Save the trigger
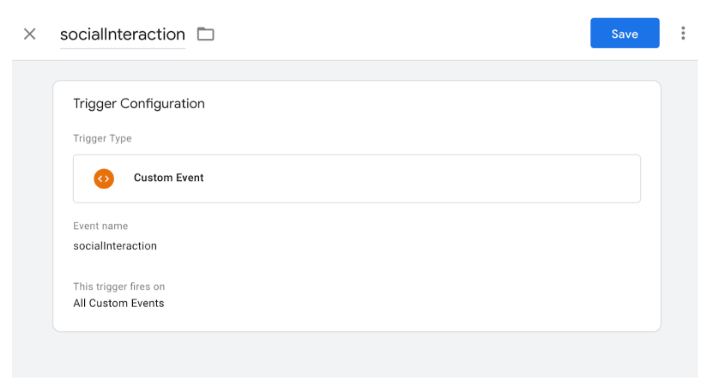The height and width of the screenshot is (382, 710). [624, 33]
